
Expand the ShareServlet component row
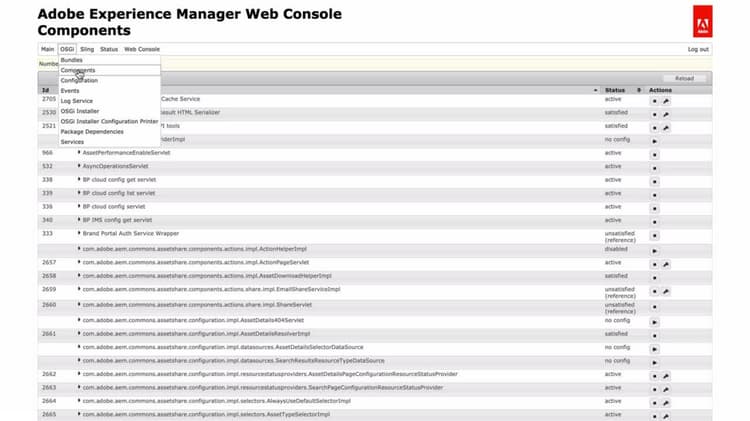click(79, 305)
